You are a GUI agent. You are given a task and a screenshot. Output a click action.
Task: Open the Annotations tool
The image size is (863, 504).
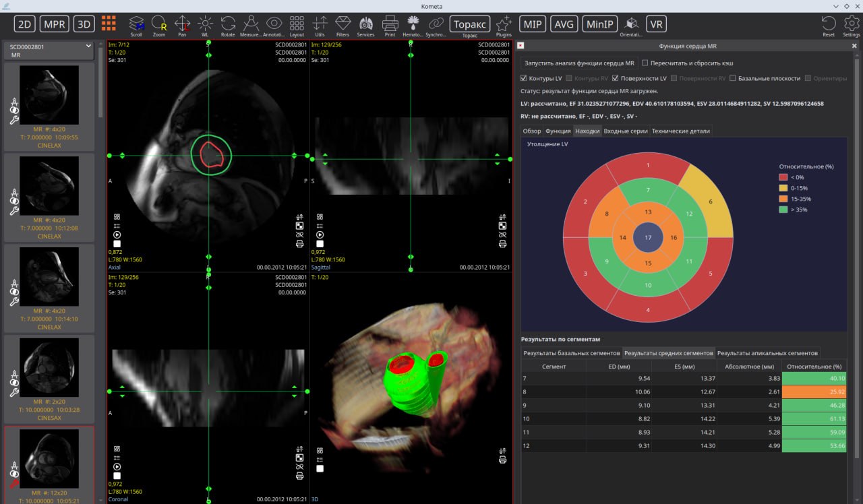[x=274, y=24]
